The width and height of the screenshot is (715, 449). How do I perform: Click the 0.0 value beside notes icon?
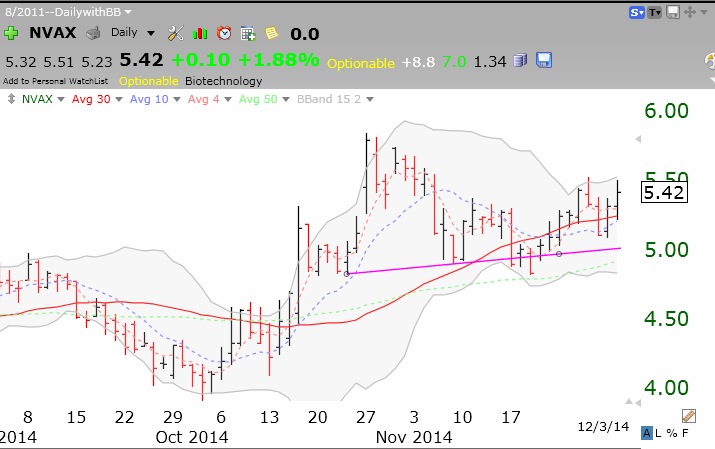305,34
